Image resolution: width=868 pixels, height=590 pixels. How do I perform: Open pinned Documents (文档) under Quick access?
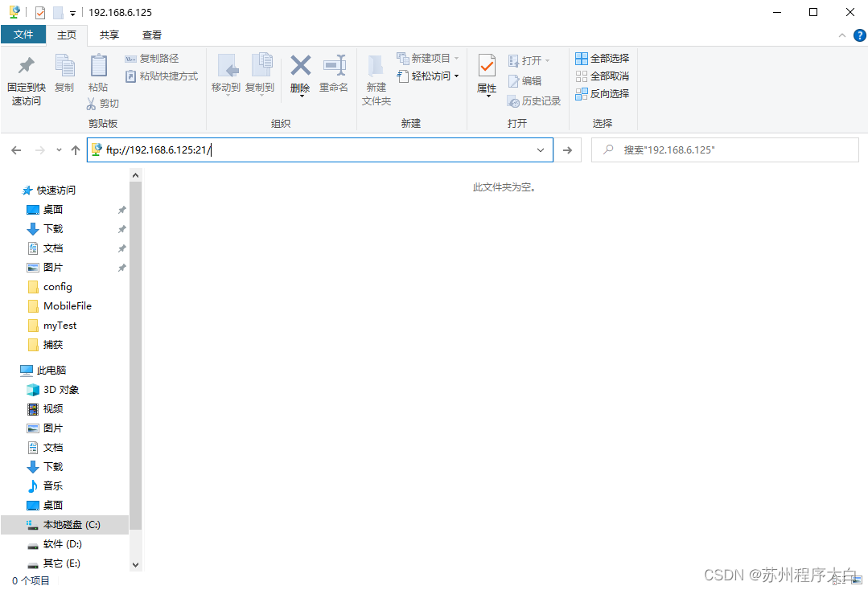pyautogui.click(x=45, y=248)
